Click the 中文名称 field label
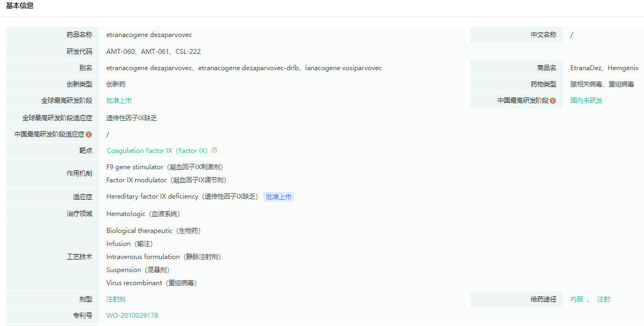This screenshot has height=326, width=644. pyautogui.click(x=543, y=35)
